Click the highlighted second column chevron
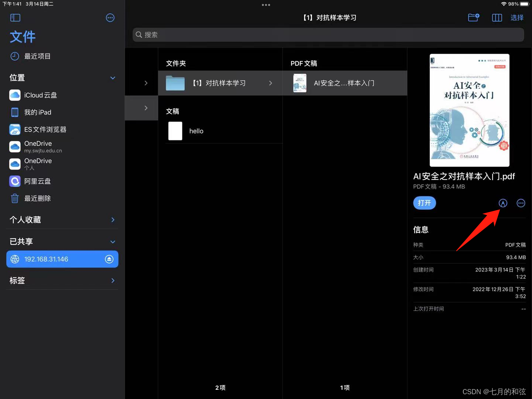 click(146, 108)
